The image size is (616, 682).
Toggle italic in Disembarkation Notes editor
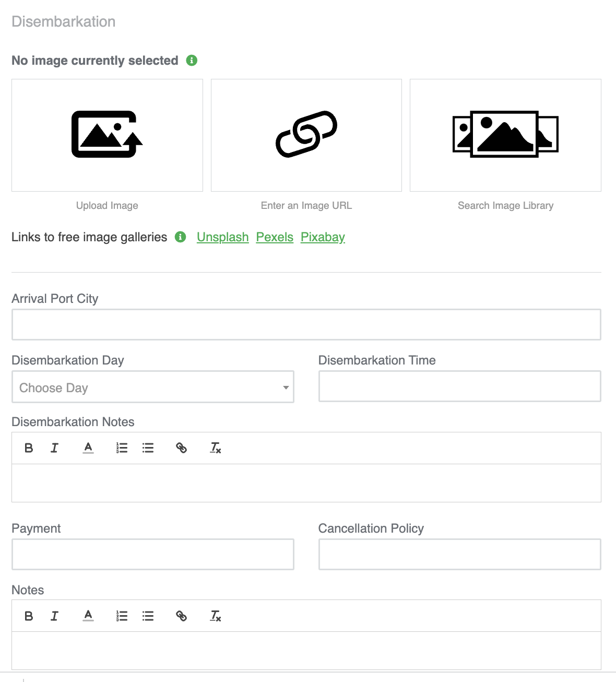(54, 448)
